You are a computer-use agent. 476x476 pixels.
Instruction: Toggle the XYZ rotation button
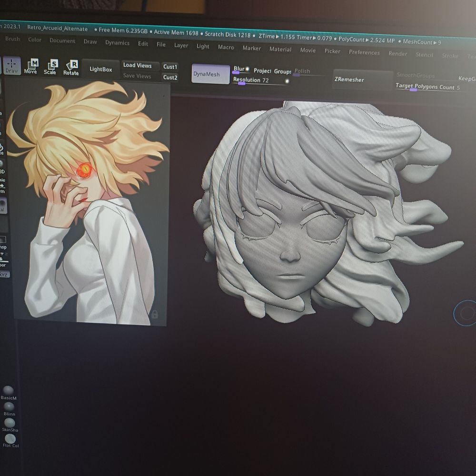point(4,275)
